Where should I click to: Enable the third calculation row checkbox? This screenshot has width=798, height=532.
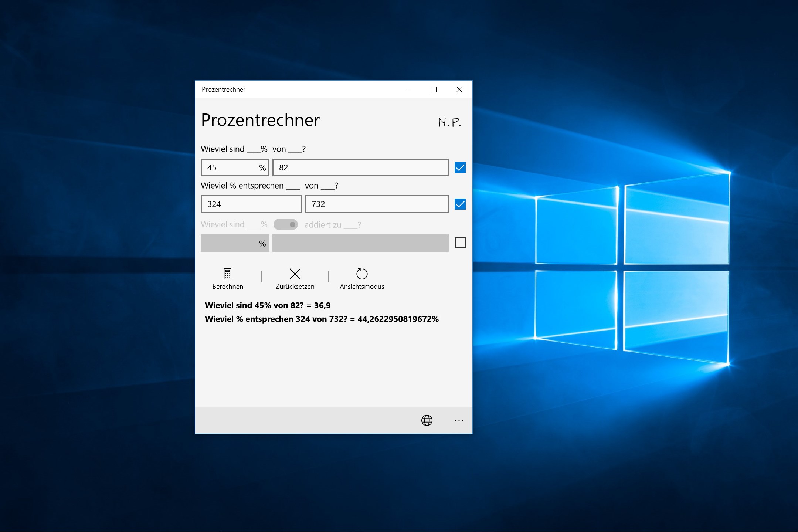(x=460, y=243)
